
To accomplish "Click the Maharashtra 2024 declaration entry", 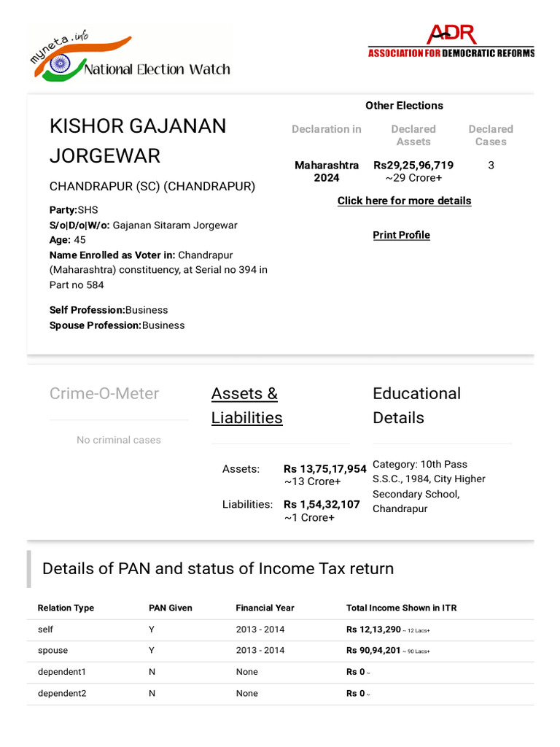I will pyautogui.click(x=327, y=171).
